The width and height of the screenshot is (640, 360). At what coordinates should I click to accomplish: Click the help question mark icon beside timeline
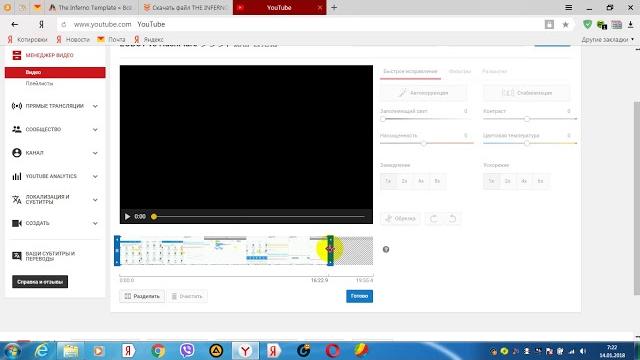tap(386, 249)
